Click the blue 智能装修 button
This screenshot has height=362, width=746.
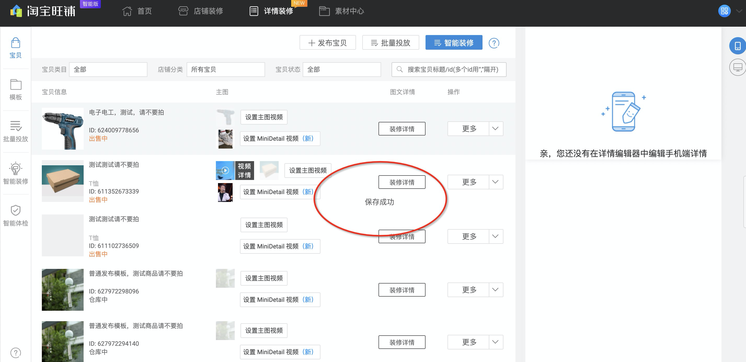coord(454,43)
